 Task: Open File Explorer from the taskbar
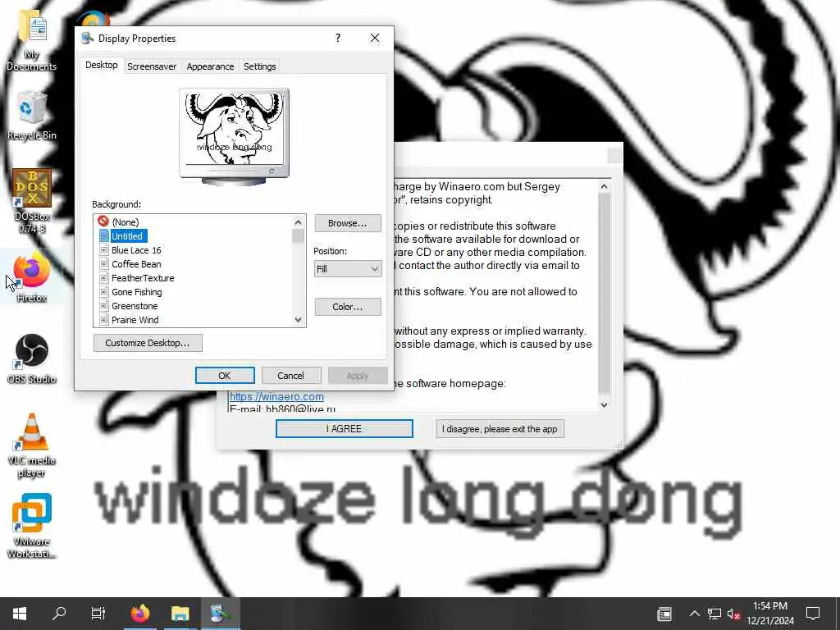180,614
